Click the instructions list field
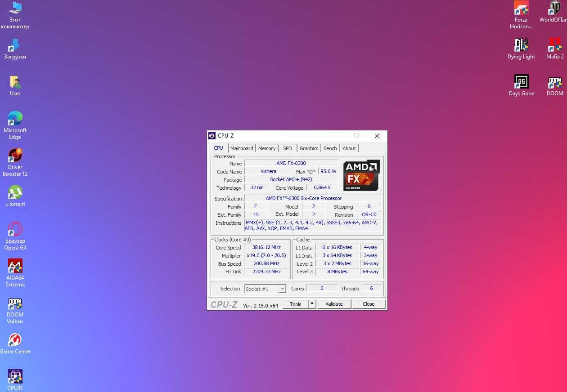 coord(313,225)
